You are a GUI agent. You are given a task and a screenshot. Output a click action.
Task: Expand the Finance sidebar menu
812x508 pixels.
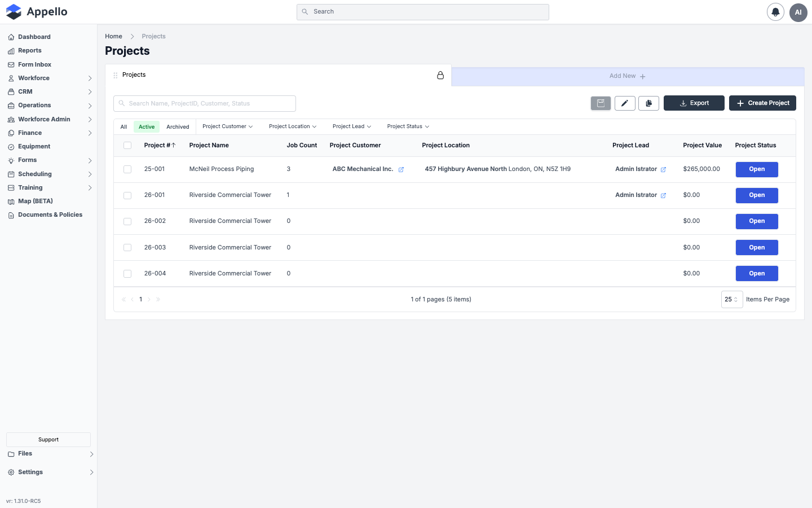click(90, 133)
